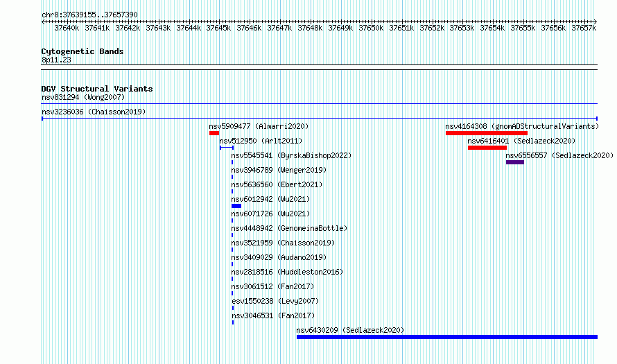
Task: Open the nsv5909477 (Almarri2020) variant label
Action: pos(259,126)
